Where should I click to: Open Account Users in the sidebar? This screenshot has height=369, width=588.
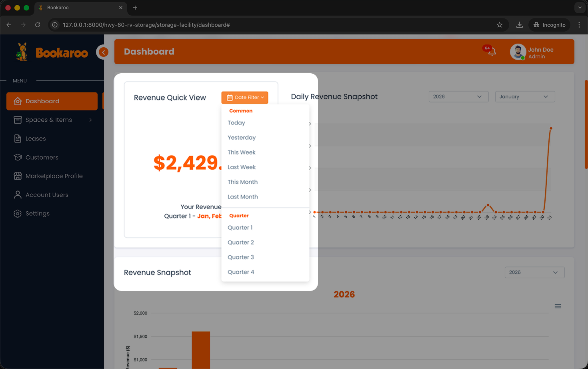tap(47, 195)
